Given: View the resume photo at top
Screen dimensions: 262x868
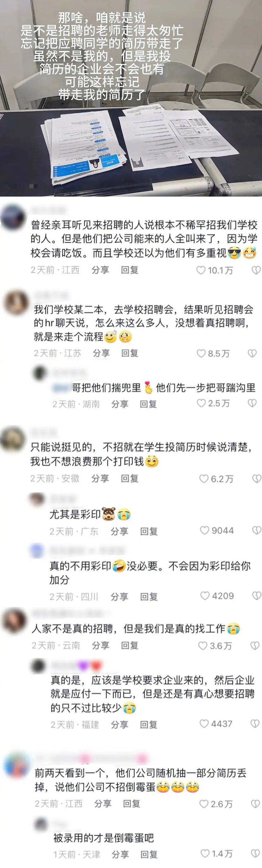Looking at the screenshot, I should point(131,98).
